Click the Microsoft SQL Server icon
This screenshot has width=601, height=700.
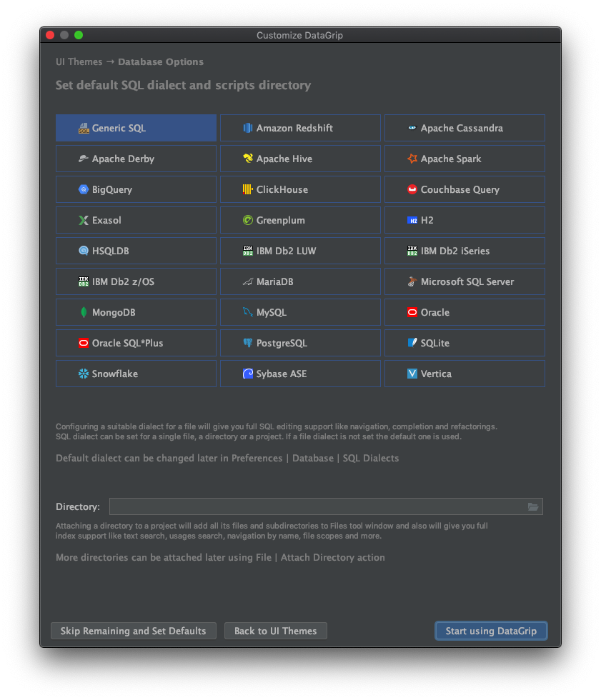click(412, 281)
